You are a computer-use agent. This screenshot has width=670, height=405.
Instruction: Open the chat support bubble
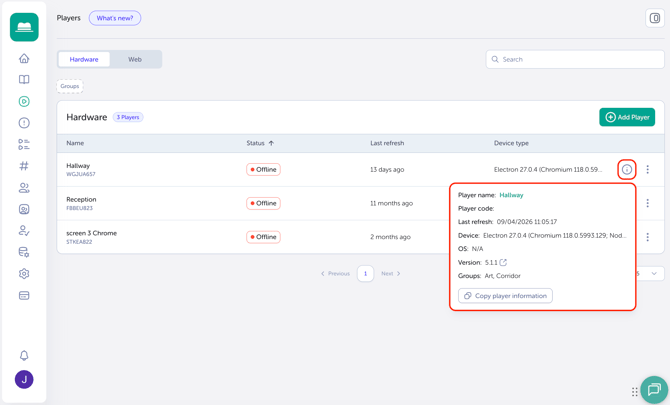tap(654, 389)
